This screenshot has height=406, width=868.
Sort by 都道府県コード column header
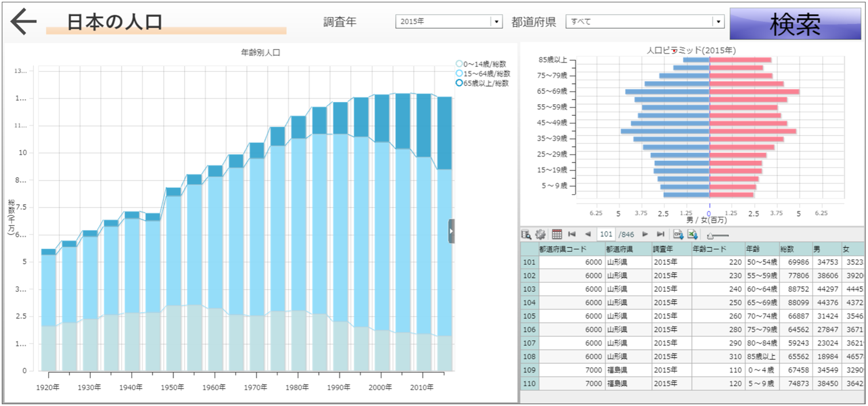[x=571, y=249]
